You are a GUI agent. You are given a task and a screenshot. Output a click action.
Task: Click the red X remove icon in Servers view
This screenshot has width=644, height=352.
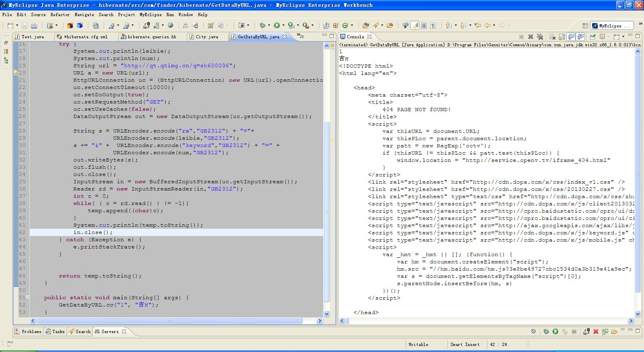click(596, 331)
